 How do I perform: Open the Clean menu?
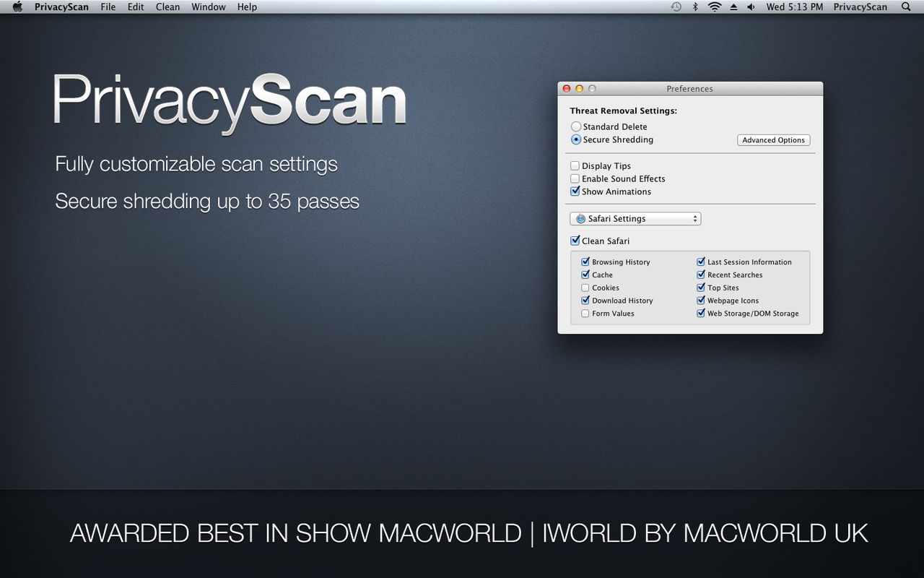(168, 7)
